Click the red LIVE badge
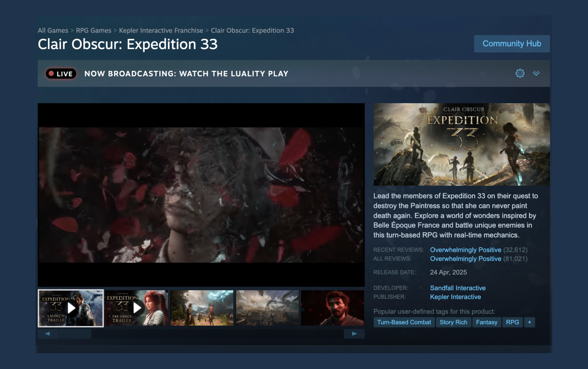Image resolution: width=588 pixels, height=369 pixels. (x=61, y=74)
